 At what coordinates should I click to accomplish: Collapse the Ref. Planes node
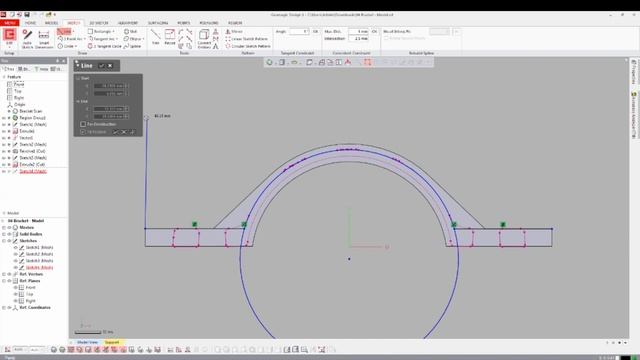coord(4,281)
